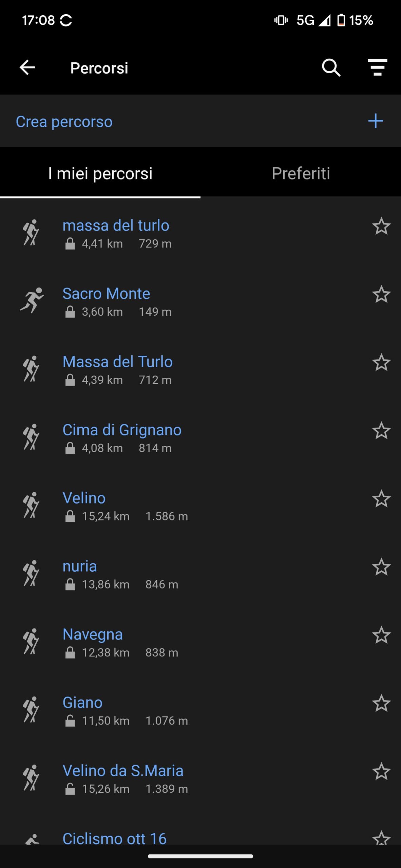Screen dimensions: 401x868
Task: Toggle favorite star for Sacro Monte
Action: point(381,294)
